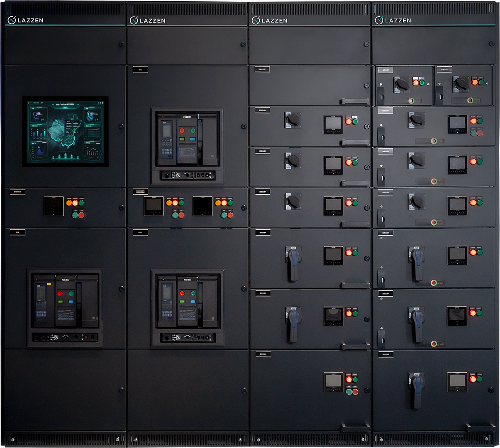Turn rotary switch in rightmost cabinet's top-left small drawer

point(402,84)
